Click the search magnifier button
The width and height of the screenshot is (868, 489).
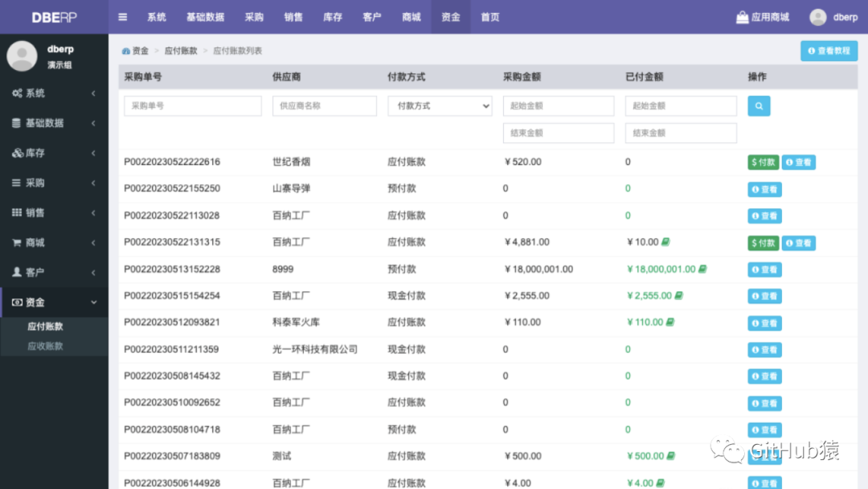[759, 106]
